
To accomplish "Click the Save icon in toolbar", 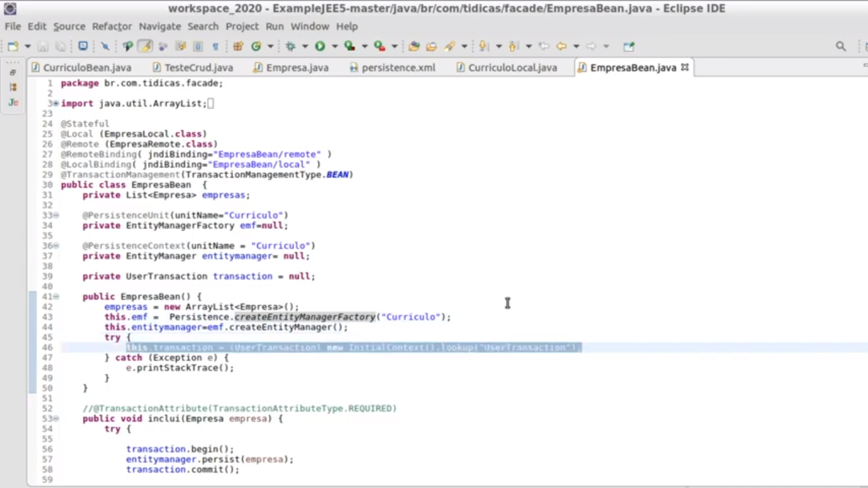I will tap(43, 46).
